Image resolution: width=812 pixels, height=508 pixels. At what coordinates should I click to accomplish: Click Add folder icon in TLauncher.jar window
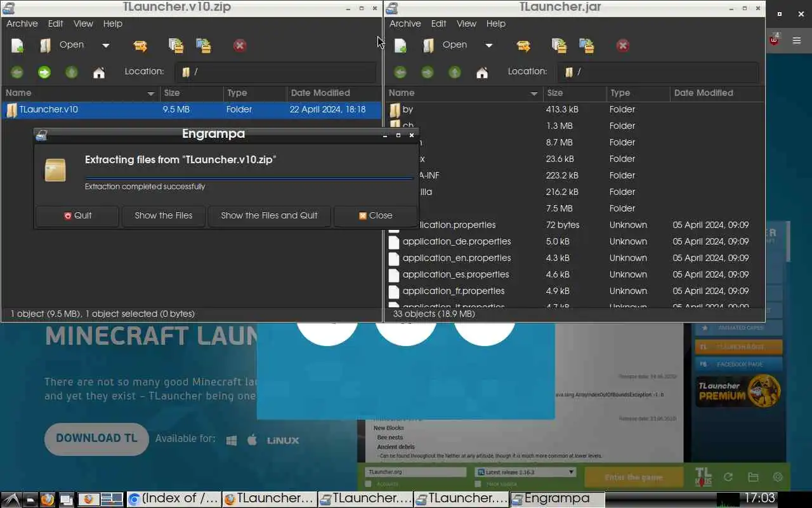[587, 45]
